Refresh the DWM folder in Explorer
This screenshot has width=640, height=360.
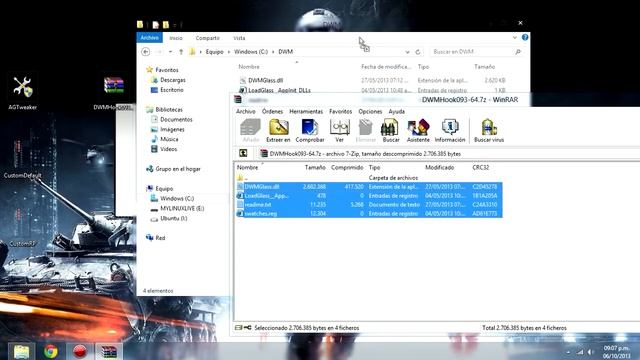point(418,52)
